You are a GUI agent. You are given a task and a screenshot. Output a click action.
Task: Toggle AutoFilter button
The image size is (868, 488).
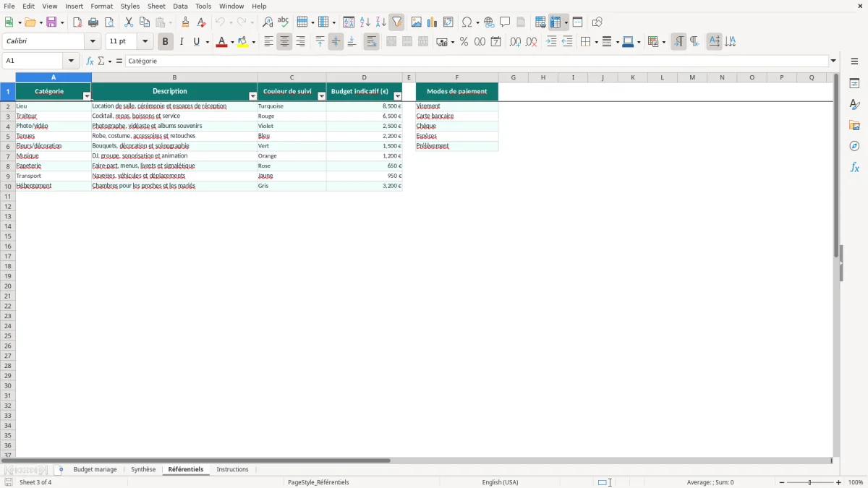[397, 22]
